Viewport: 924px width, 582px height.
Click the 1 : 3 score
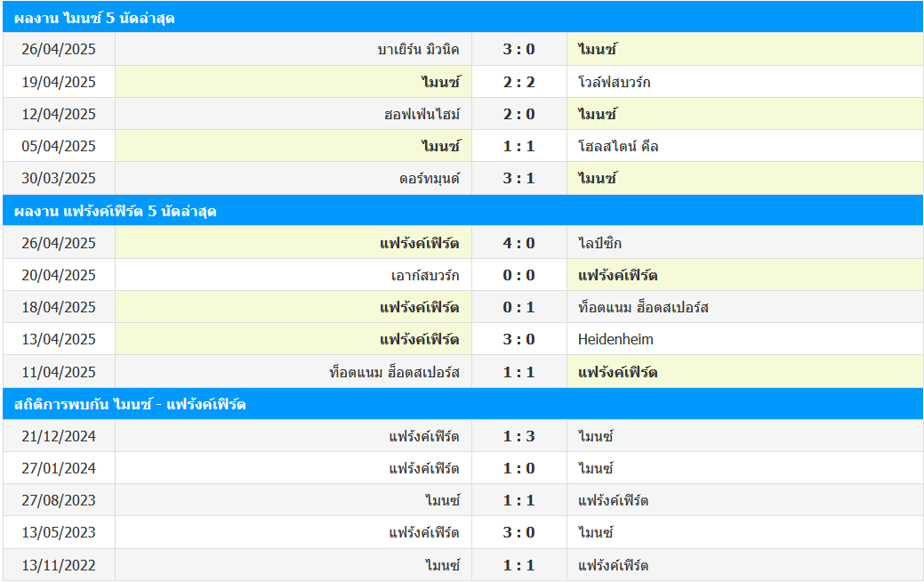coord(518,436)
